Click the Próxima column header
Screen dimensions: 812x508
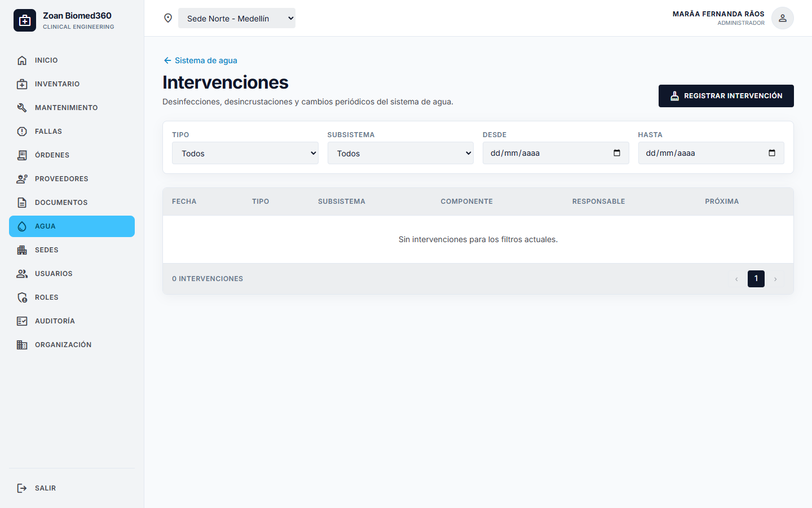tap(722, 202)
